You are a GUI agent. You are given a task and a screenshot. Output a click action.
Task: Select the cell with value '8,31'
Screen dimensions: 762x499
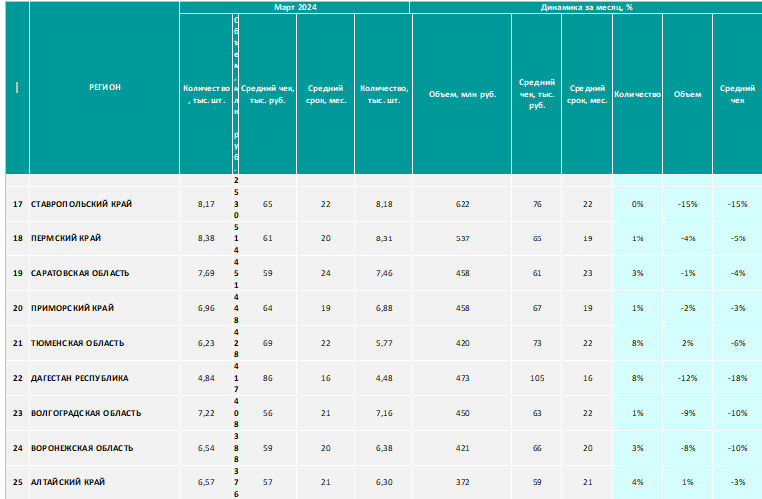[x=384, y=238]
